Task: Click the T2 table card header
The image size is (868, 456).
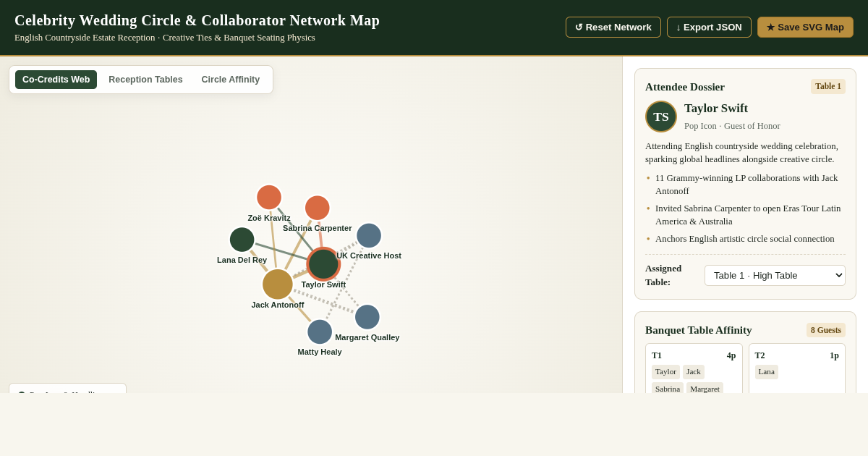Action: point(797,355)
